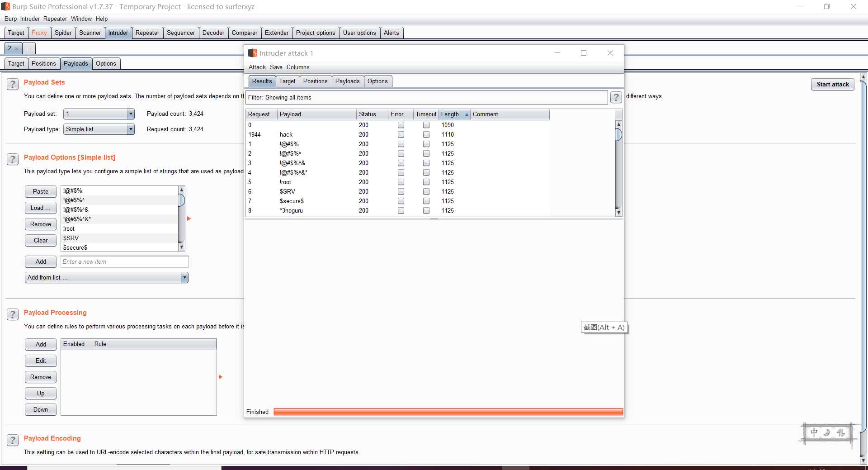Open the Columns menu
This screenshot has height=470, width=868.
pyautogui.click(x=298, y=67)
